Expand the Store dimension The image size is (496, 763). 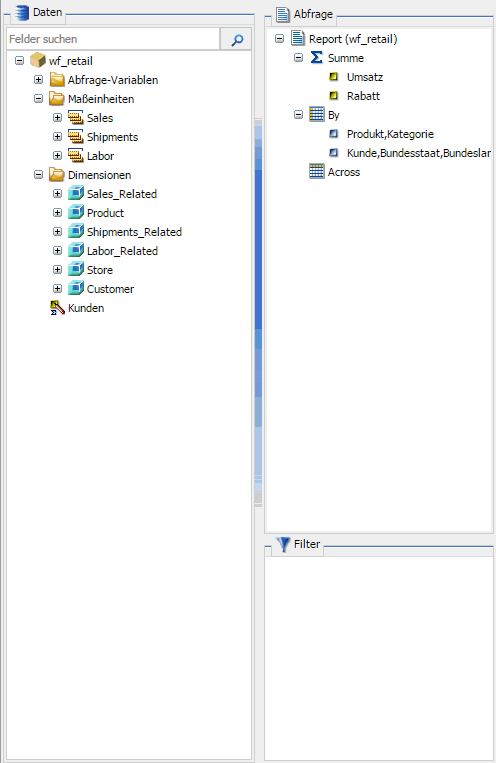[57, 269]
